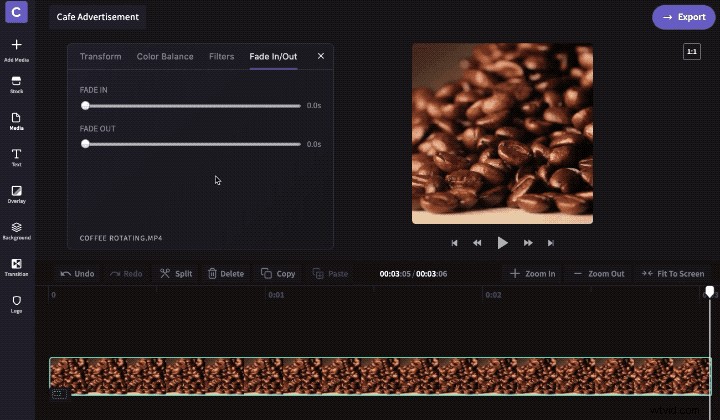Copy the selected clip
The image size is (720, 420).
[x=278, y=274]
